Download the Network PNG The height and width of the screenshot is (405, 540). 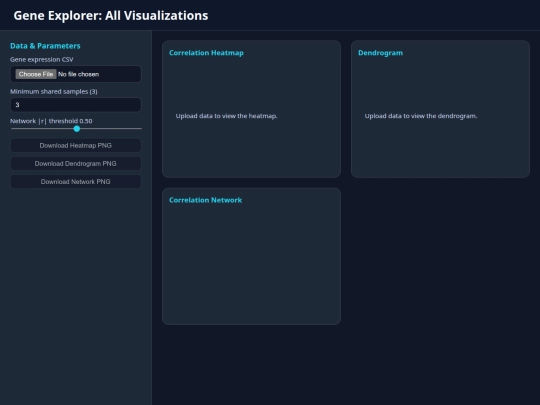(76, 181)
